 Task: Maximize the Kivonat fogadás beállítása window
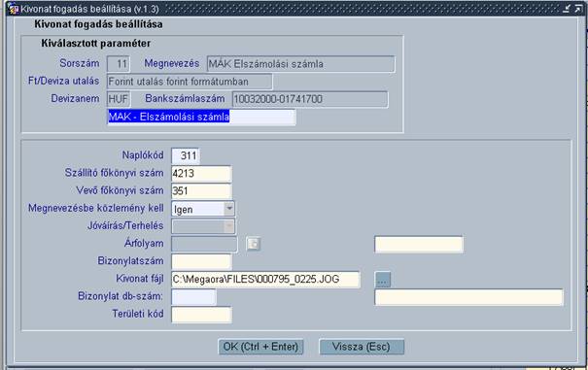click(x=578, y=9)
